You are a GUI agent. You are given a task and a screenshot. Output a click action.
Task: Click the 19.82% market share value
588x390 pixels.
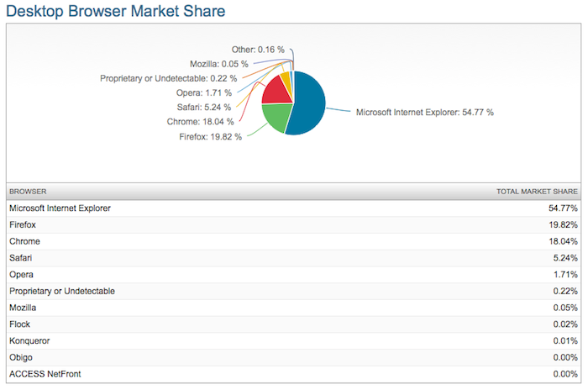(x=563, y=225)
